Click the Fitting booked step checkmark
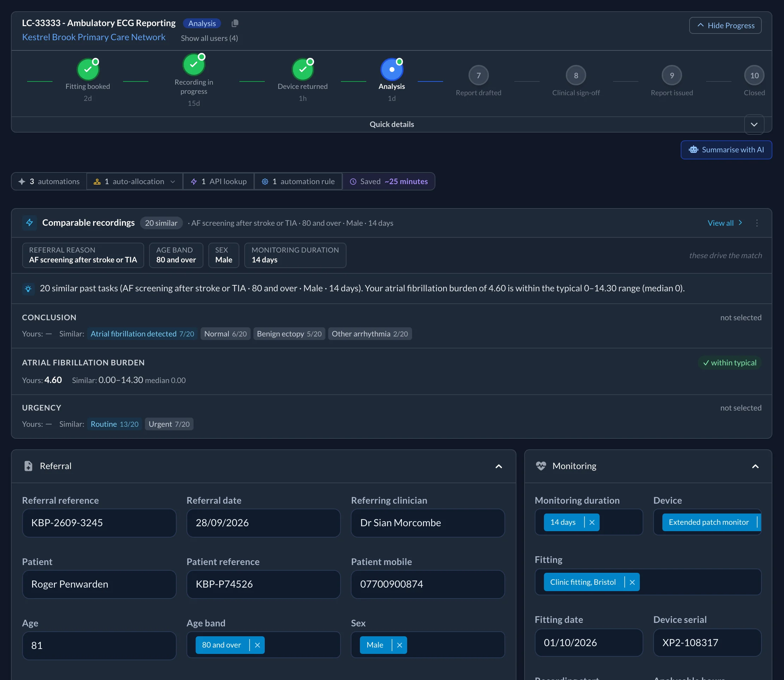 [88, 69]
